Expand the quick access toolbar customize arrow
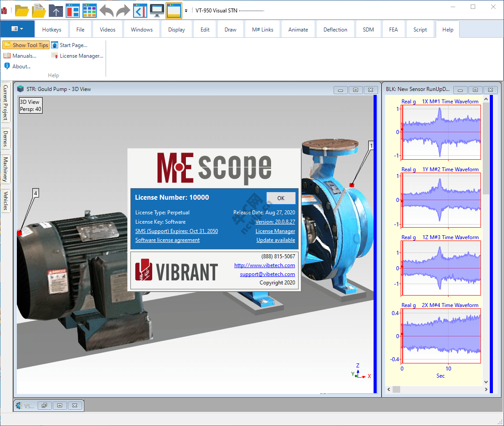Viewport: 504px width, 426px height. [x=186, y=11]
